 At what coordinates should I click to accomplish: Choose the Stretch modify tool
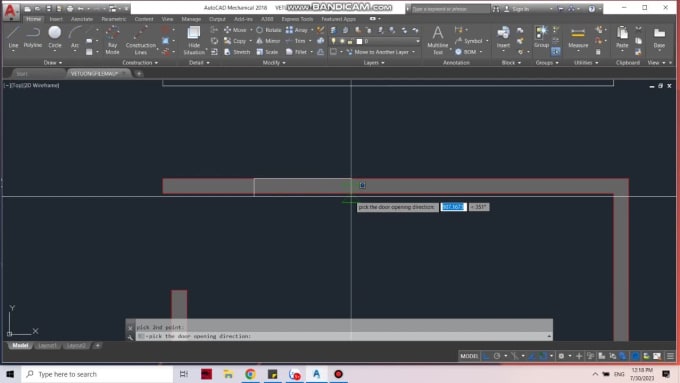(237, 52)
